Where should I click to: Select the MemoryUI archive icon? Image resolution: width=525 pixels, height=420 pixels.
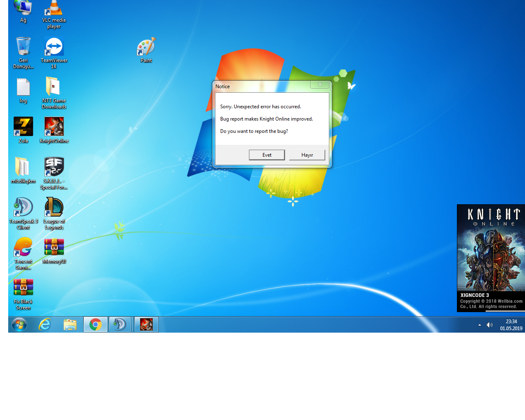tap(54, 251)
